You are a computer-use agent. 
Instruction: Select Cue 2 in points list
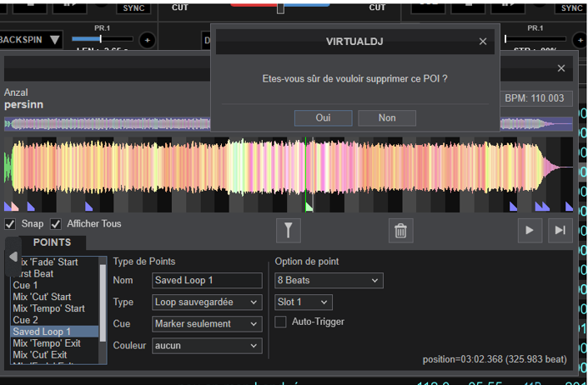54,320
